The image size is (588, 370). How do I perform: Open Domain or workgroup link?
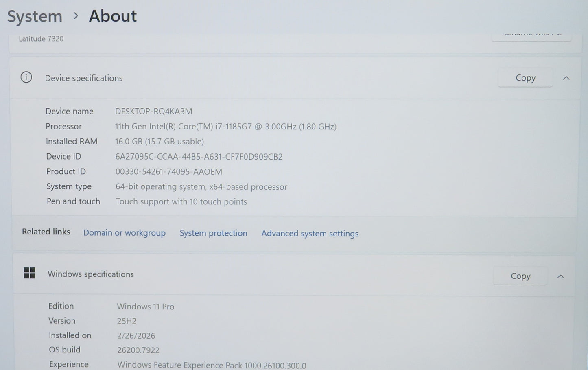124,233
